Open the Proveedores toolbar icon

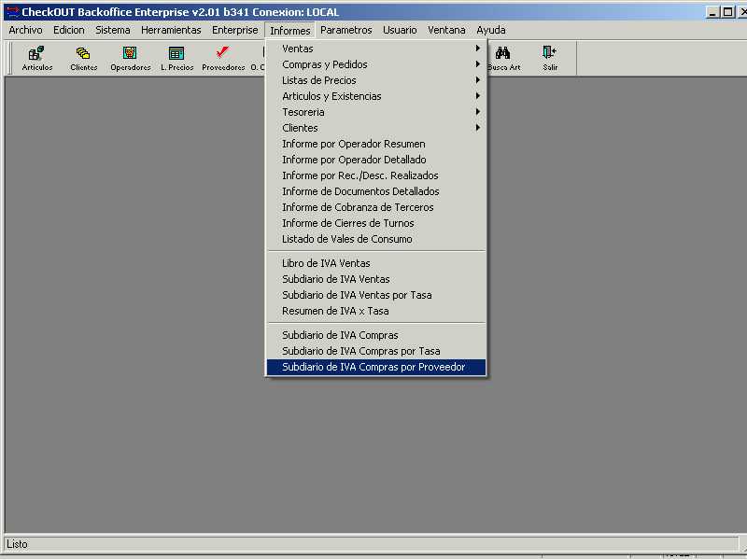point(223,58)
